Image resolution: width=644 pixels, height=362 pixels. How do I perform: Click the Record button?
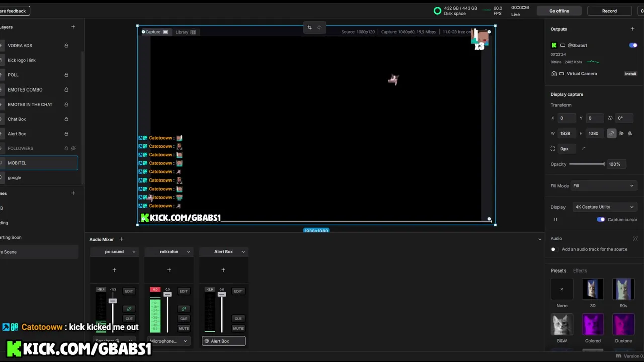tap(609, 11)
